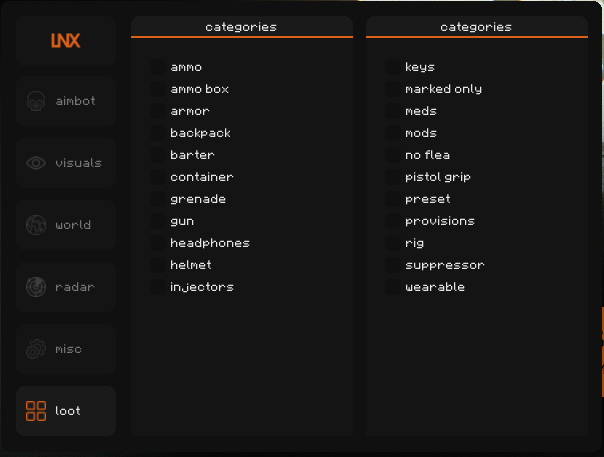Screen dimensions: 604x457
Task: Click the provisions category label
Action: click(x=440, y=221)
